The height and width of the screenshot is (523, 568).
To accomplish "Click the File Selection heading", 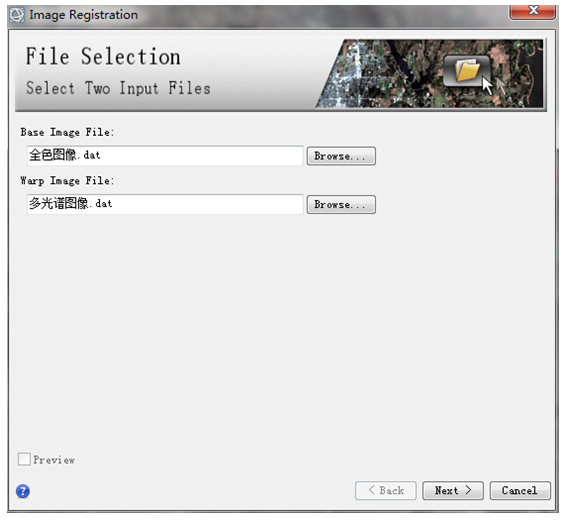I will [x=103, y=57].
